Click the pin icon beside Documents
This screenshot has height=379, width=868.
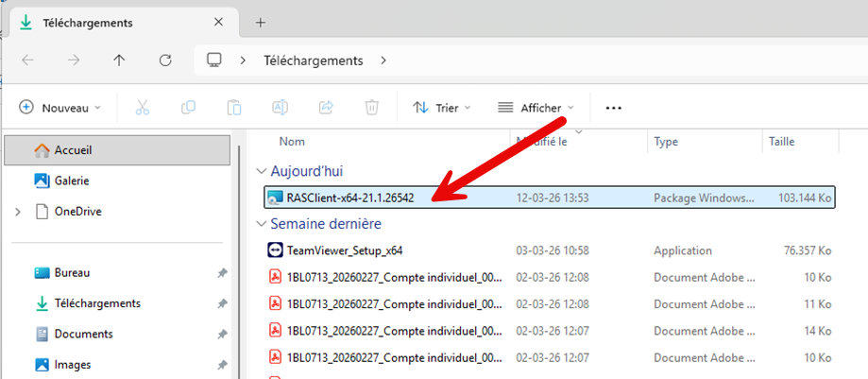222,335
